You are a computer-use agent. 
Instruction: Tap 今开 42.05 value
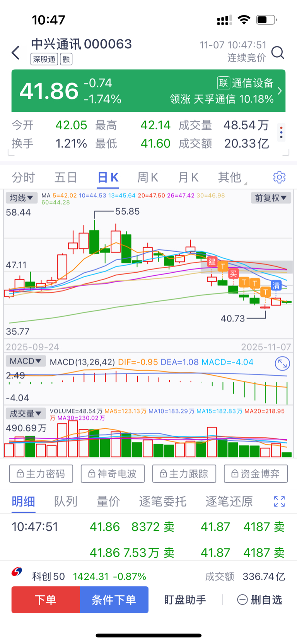pos(71,125)
